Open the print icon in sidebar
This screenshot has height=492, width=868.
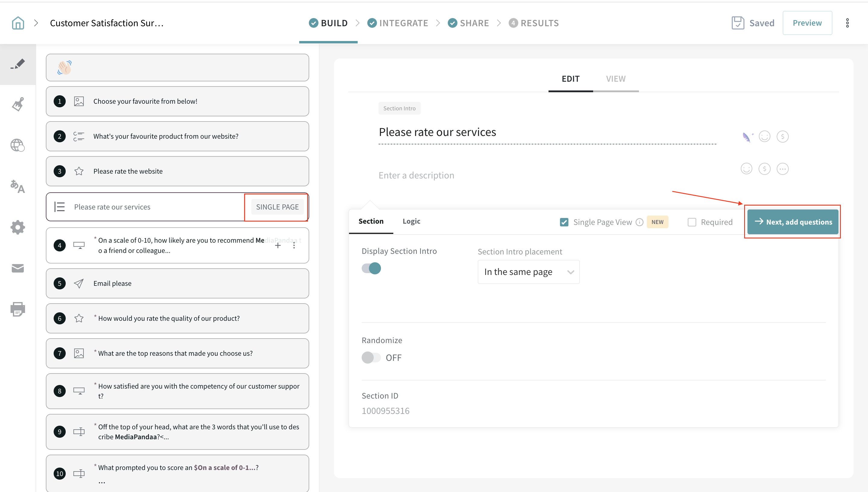coord(18,309)
